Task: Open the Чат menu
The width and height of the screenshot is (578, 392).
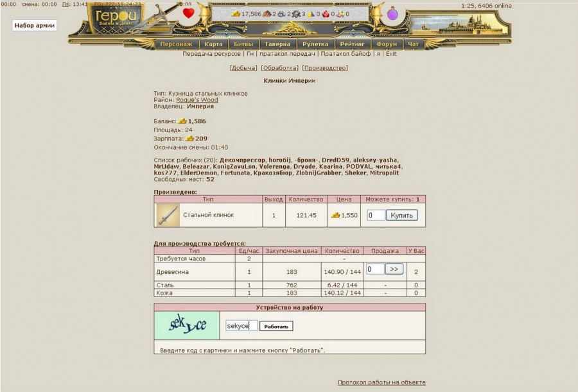Action: point(413,44)
